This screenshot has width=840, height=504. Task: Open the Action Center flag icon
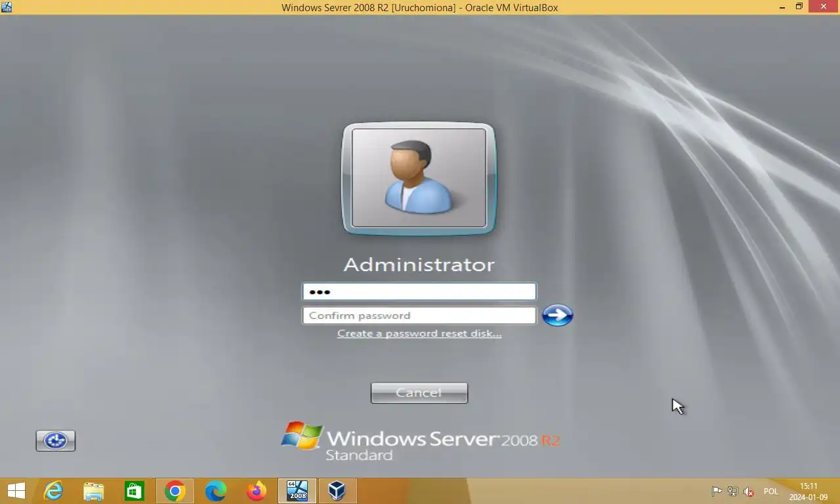717,492
